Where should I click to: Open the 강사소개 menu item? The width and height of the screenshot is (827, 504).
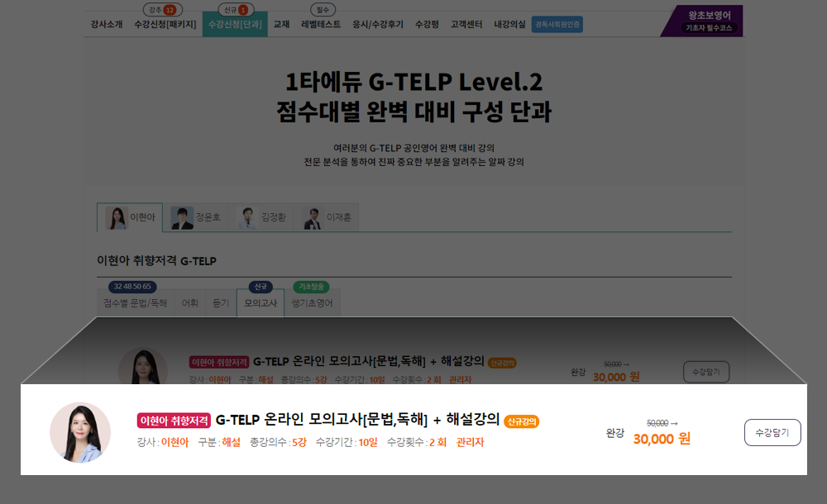(x=107, y=24)
